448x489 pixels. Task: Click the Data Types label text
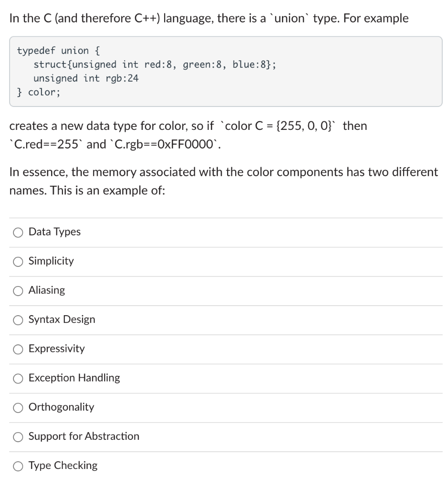[54, 232]
